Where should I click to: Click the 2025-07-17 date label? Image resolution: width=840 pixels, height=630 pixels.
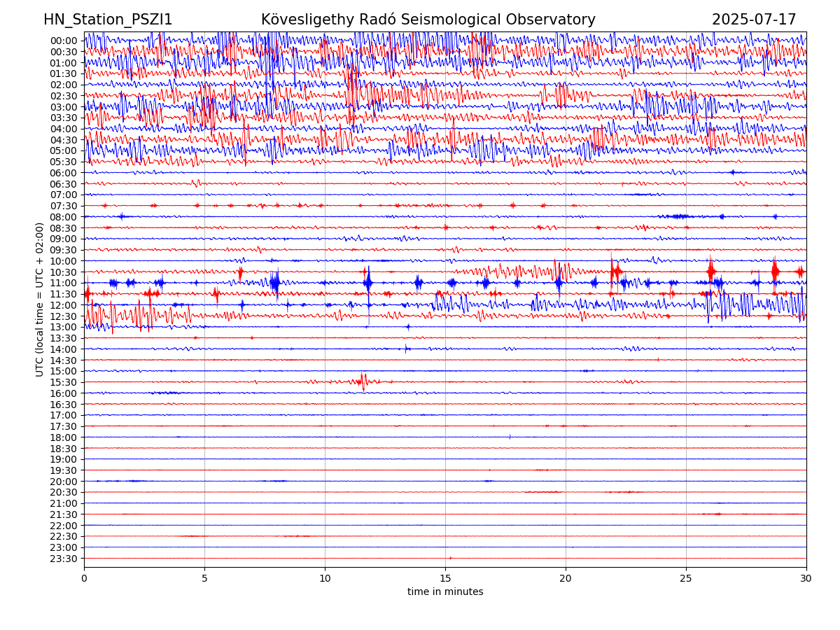pos(754,20)
